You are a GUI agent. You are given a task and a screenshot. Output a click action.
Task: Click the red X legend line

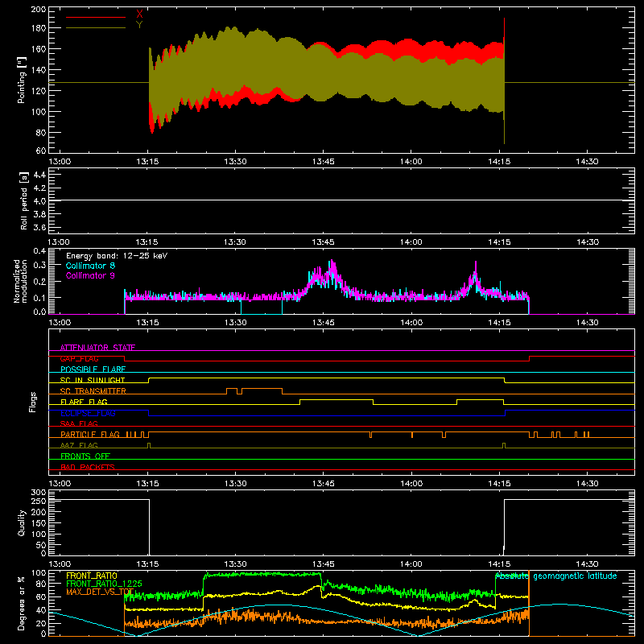[96, 17]
